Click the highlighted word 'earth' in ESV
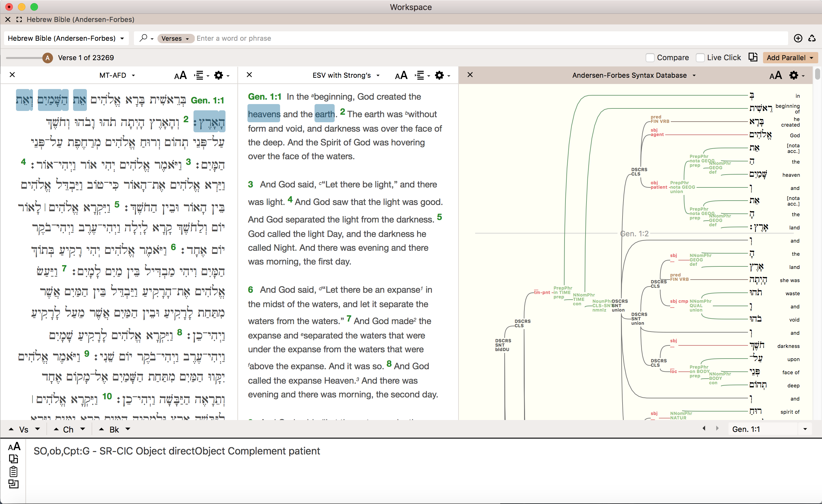The width and height of the screenshot is (822, 504). click(325, 114)
